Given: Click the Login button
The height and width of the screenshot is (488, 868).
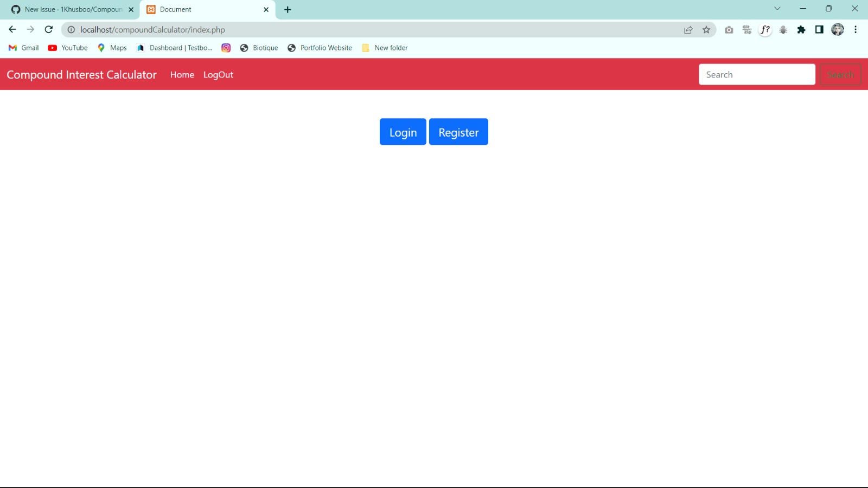Looking at the screenshot, I should pyautogui.click(x=403, y=132).
